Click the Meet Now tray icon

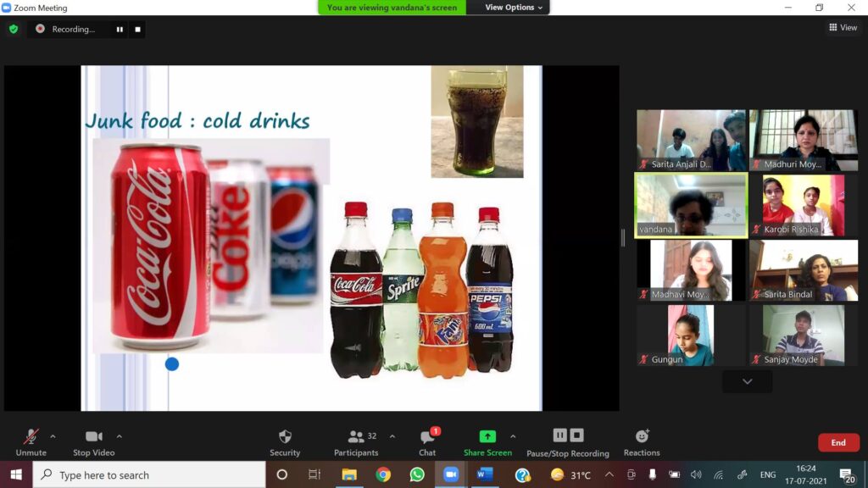pos(631,474)
